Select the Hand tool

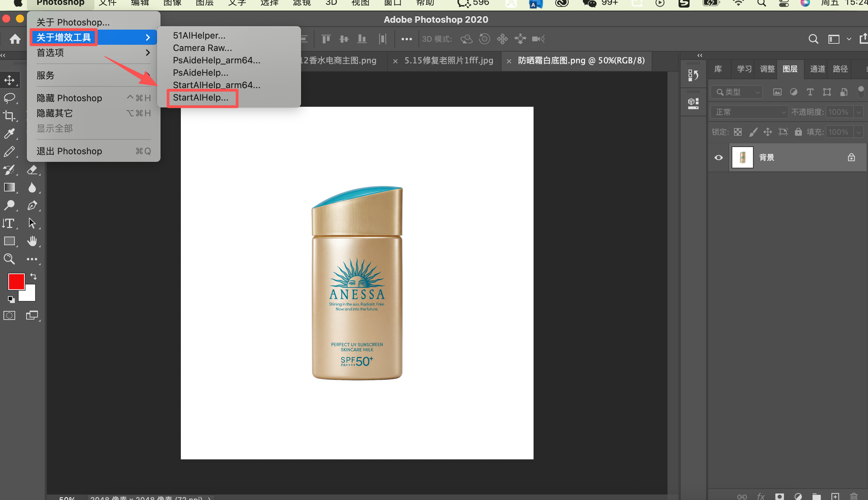32,241
